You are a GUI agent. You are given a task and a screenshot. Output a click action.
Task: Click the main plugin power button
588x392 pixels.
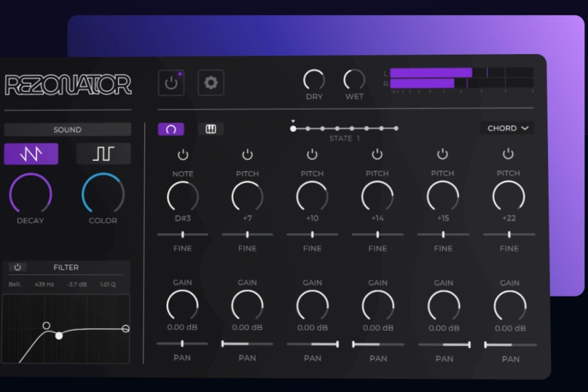(171, 83)
